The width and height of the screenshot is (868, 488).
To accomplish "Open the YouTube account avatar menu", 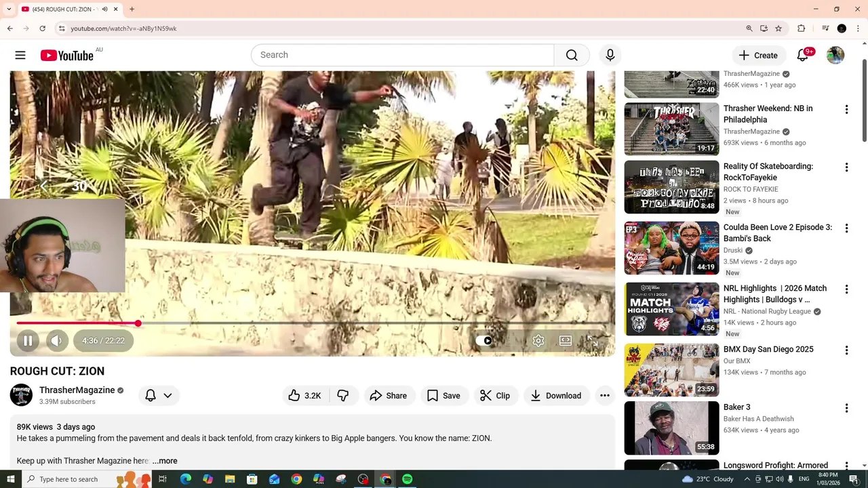I will click(835, 56).
